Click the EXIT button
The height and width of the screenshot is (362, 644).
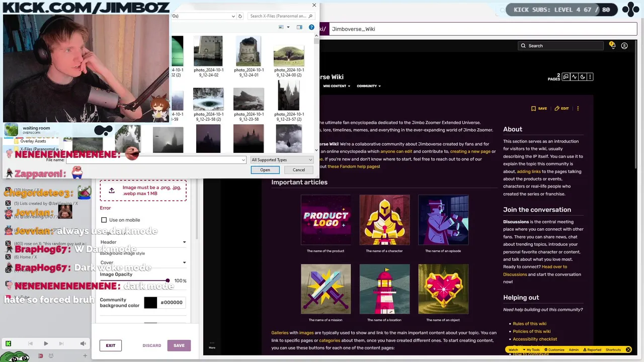point(111,345)
